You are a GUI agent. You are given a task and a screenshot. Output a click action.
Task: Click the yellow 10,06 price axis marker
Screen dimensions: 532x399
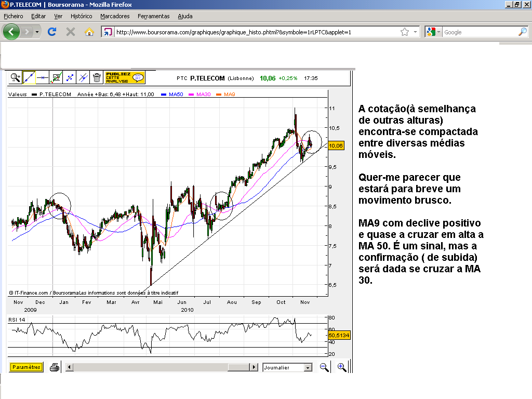point(336,145)
